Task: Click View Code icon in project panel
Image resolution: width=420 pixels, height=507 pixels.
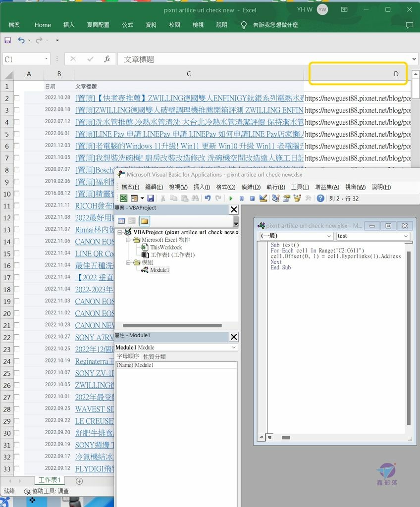Action: point(121,221)
